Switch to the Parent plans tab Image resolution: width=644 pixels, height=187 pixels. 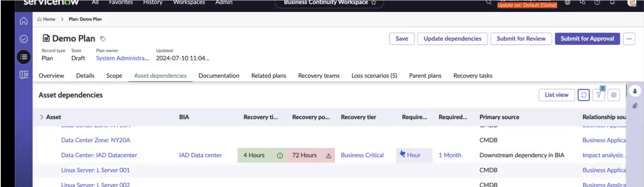pos(425,76)
